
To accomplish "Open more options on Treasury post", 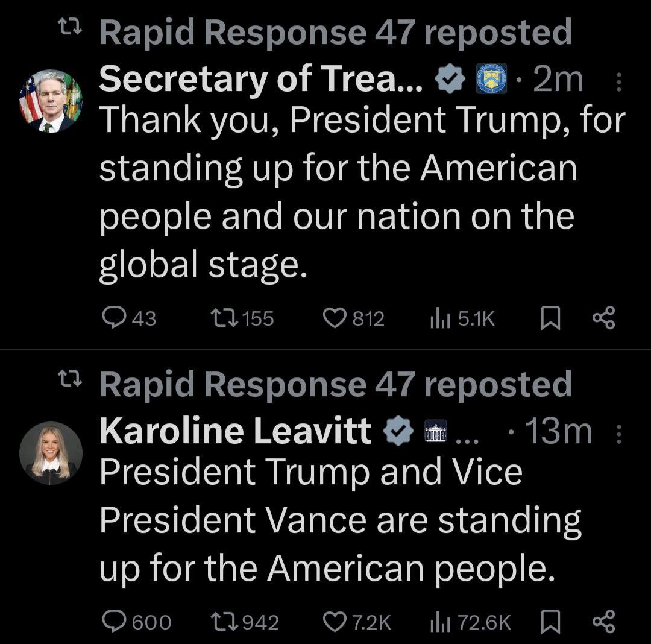I will click(619, 81).
